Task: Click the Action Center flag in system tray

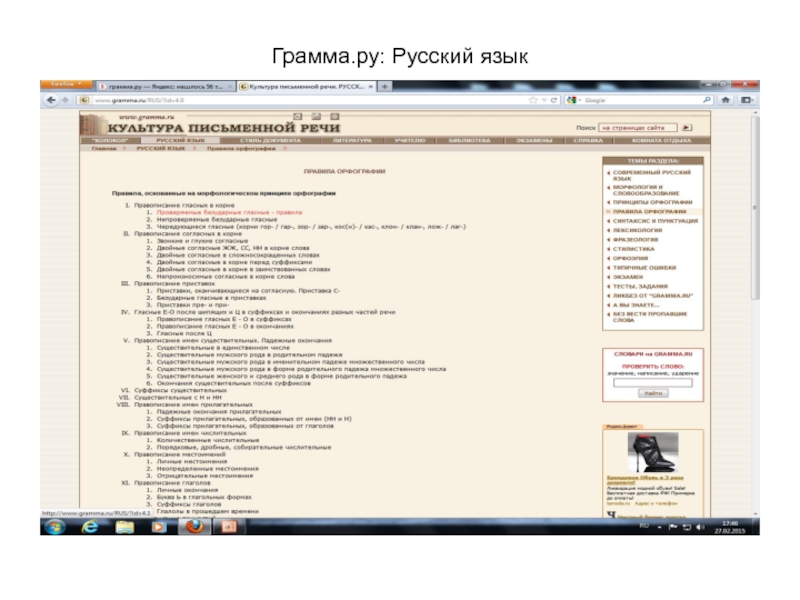Action: click(x=673, y=527)
